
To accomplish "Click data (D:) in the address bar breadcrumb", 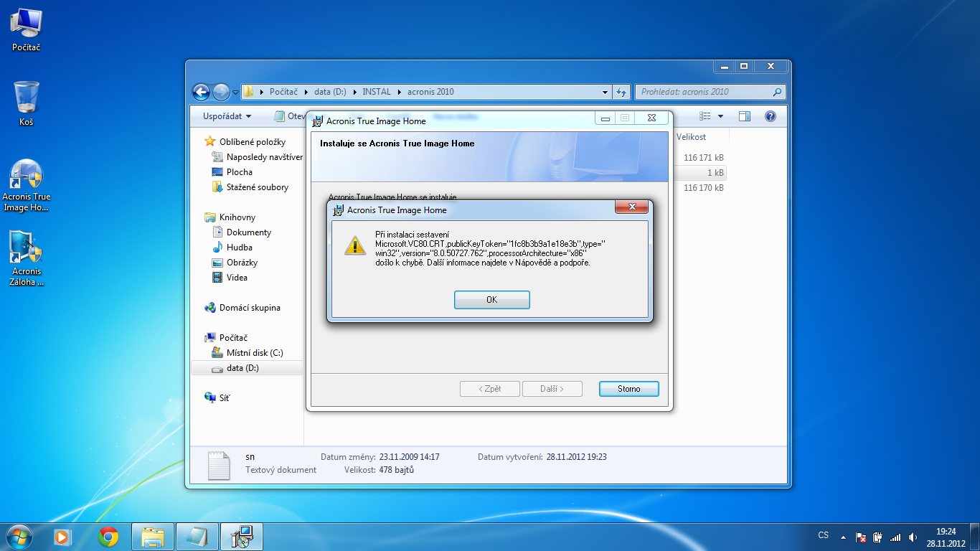I will 331,92.
